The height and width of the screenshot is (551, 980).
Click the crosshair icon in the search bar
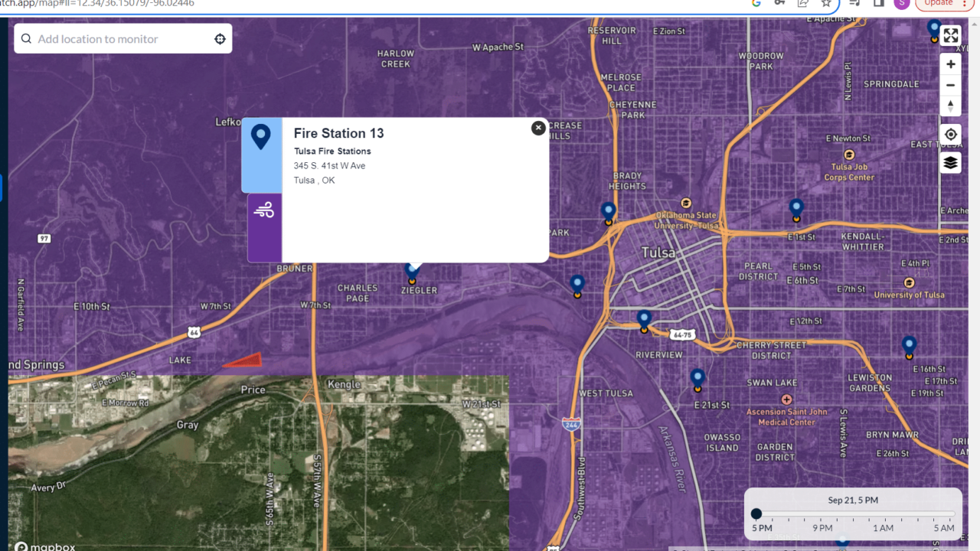point(220,38)
